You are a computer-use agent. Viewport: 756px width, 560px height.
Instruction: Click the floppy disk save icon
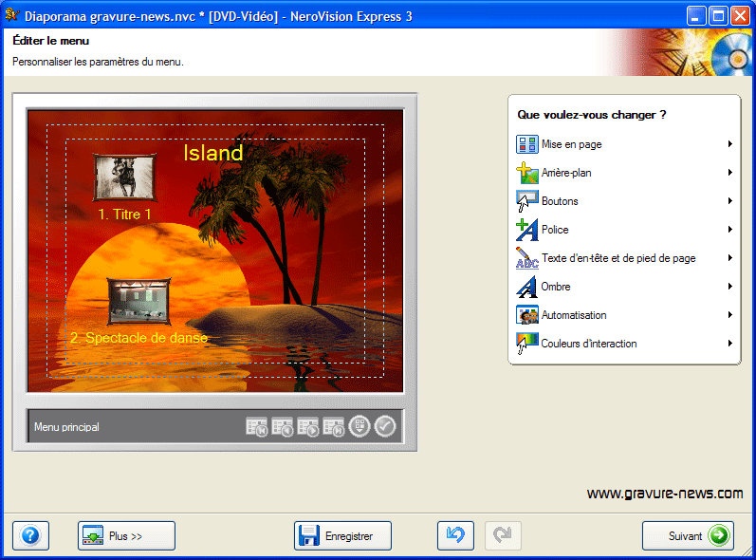click(309, 535)
